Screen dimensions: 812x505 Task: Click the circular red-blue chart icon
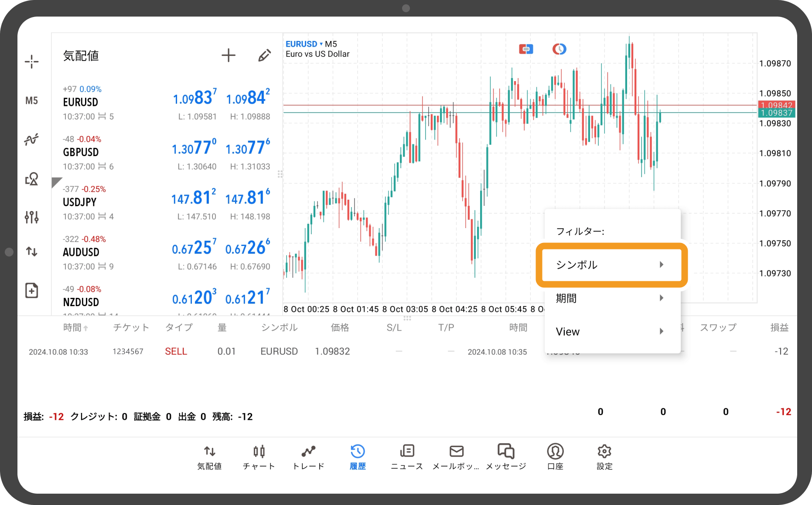(559, 49)
